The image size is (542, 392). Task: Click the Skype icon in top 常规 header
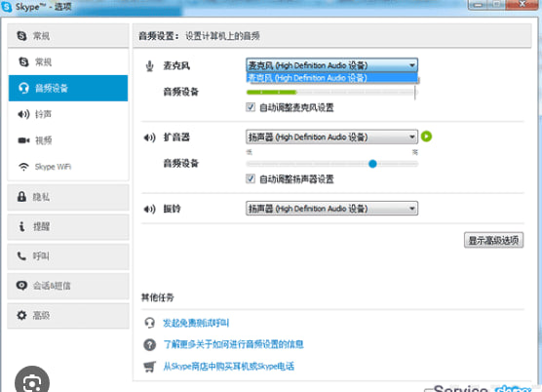(x=21, y=36)
